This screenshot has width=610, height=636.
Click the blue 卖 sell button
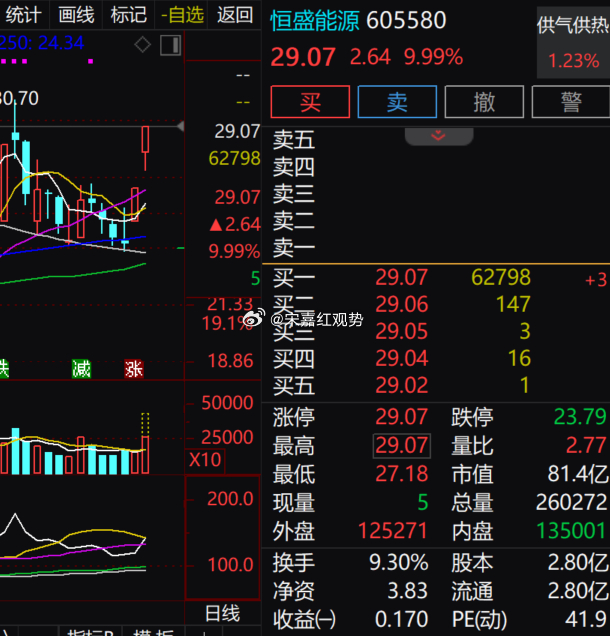397,102
